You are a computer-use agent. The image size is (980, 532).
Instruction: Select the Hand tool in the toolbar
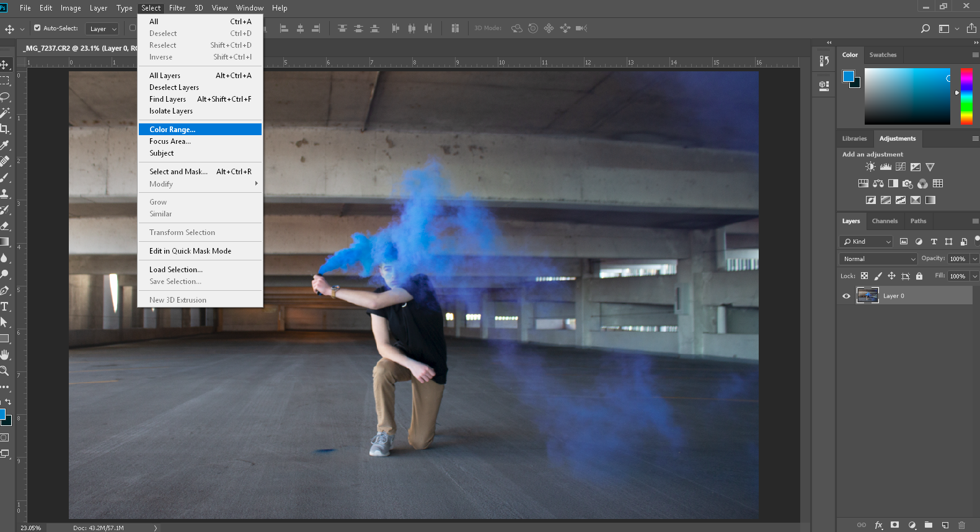(4, 355)
